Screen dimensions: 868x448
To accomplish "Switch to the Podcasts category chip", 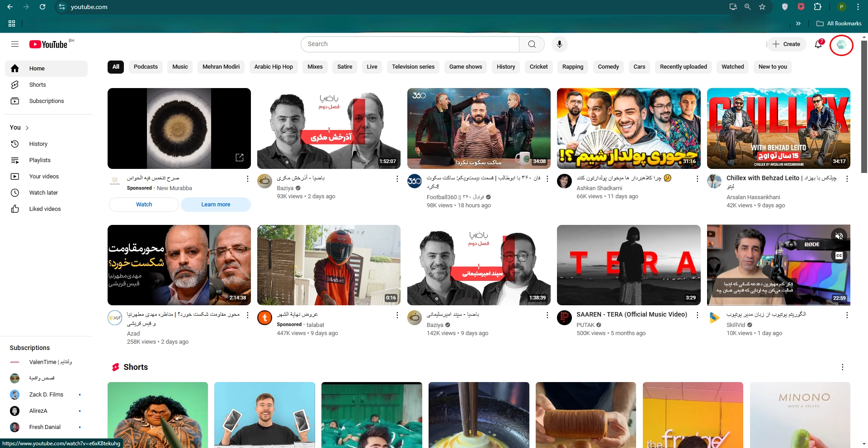I will coord(146,67).
